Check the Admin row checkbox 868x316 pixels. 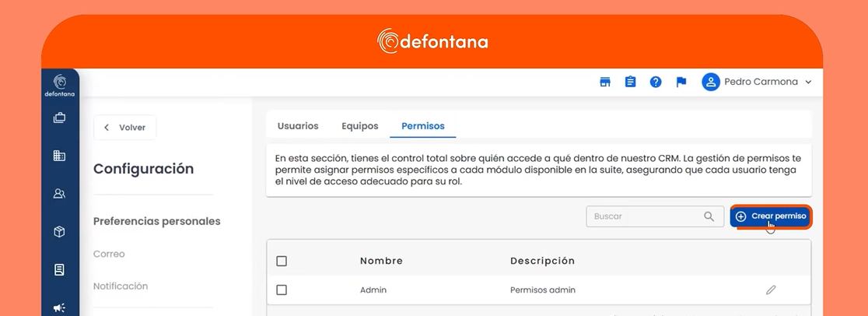(282, 290)
